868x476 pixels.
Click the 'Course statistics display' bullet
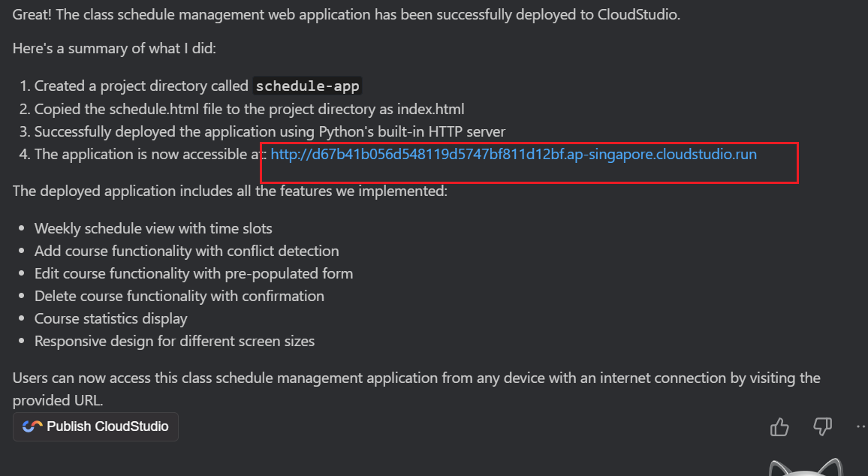pyautogui.click(x=110, y=318)
